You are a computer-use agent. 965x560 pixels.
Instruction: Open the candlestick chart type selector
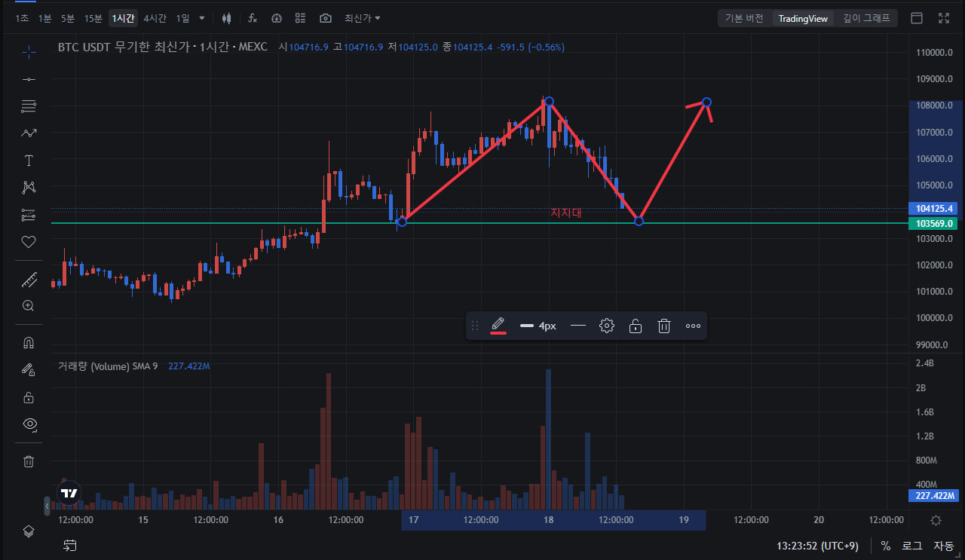point(226,18)
